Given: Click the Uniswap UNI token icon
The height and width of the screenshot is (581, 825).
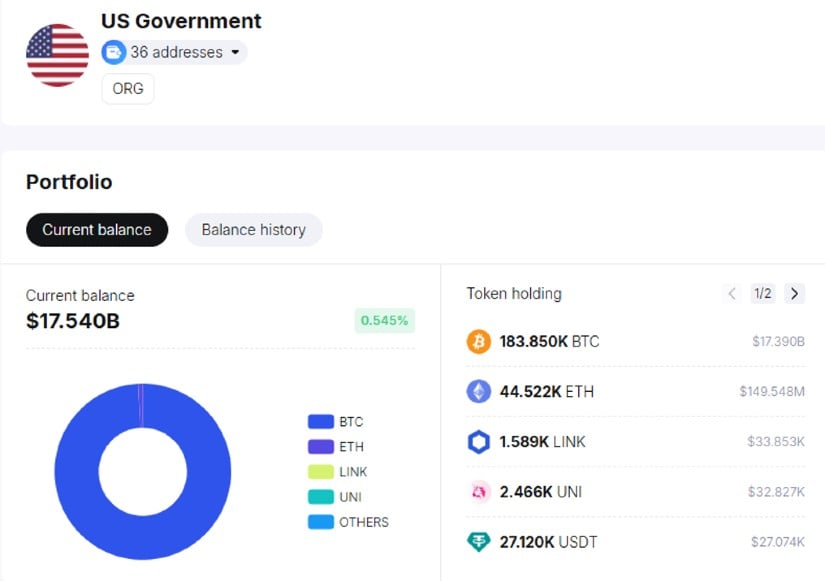Looking at the screenshot, I should pyautogui.click(x=479, y=492).
